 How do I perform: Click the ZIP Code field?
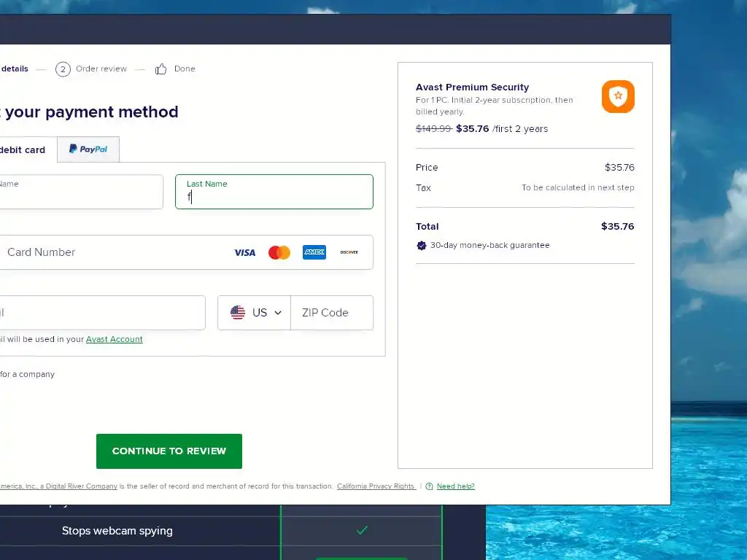[332, 312]
